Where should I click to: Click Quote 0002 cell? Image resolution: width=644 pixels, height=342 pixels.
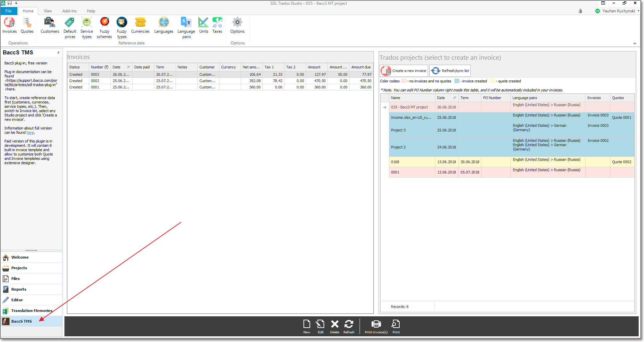[622, 162]
